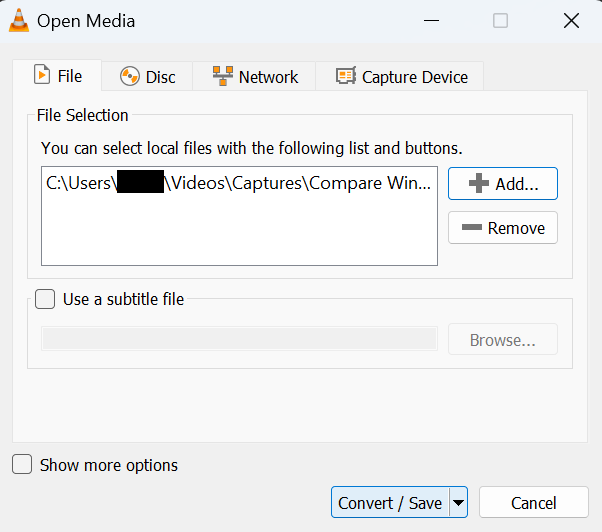Click the VLC cone icon in title bar
Image resolution: width=602 pixels, height=532 pixels.
pyautogui.click(x=19, y=20)
